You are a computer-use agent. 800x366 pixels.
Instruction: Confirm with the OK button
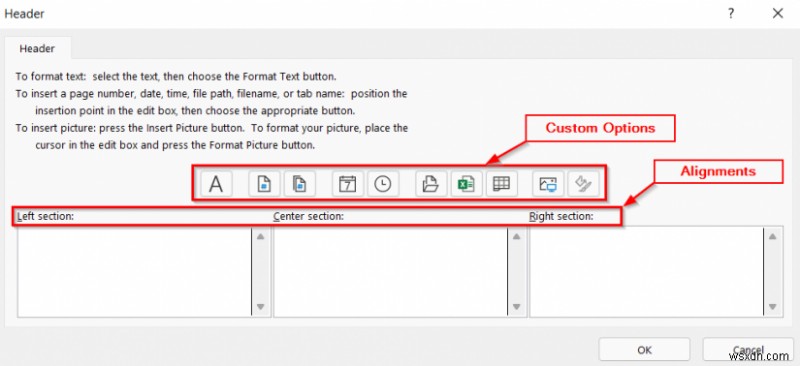coord(644,350)
